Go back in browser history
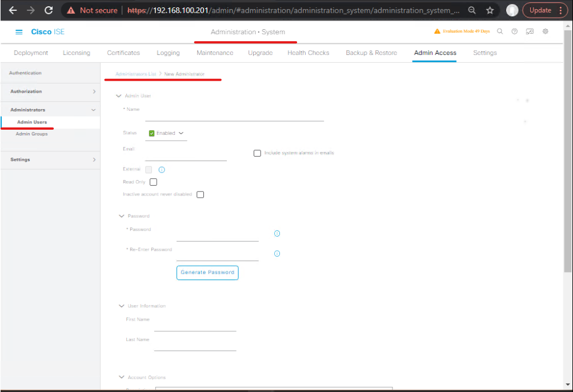This screenshot has width=573, height=392. click(x=13, y=10)
